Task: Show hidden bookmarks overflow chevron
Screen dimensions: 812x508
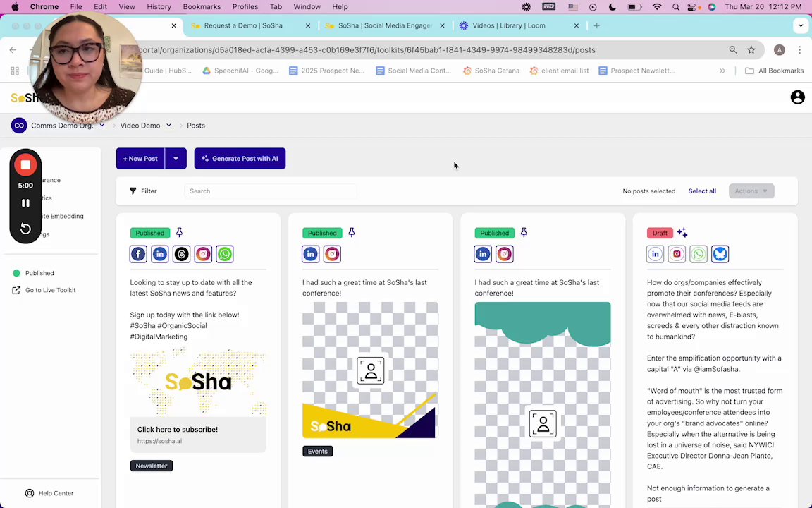Action: 722,71
